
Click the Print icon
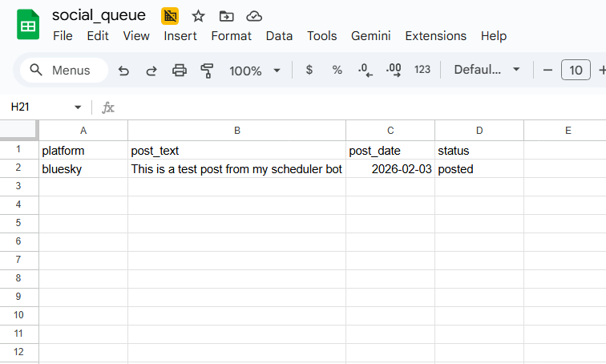[180, 71]
